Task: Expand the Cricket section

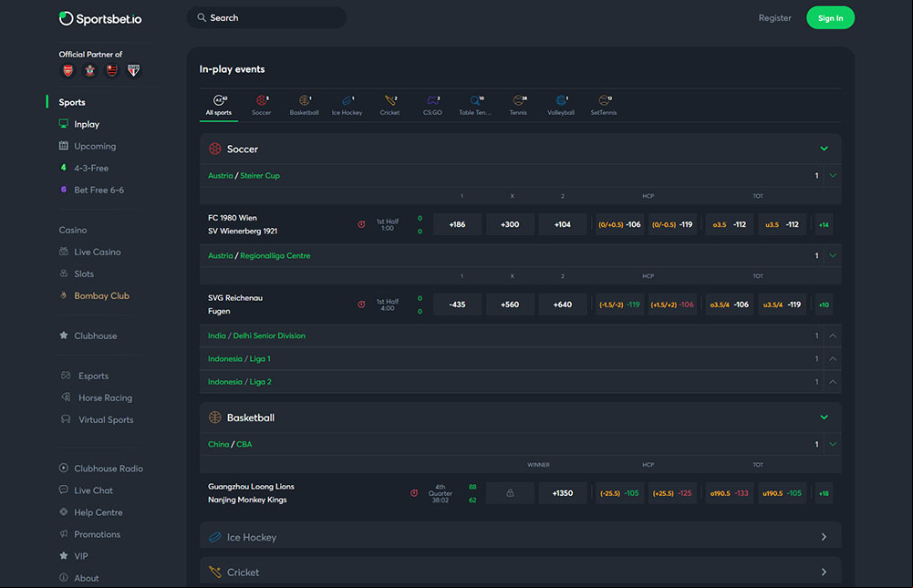Action: [x=521, y=572]
